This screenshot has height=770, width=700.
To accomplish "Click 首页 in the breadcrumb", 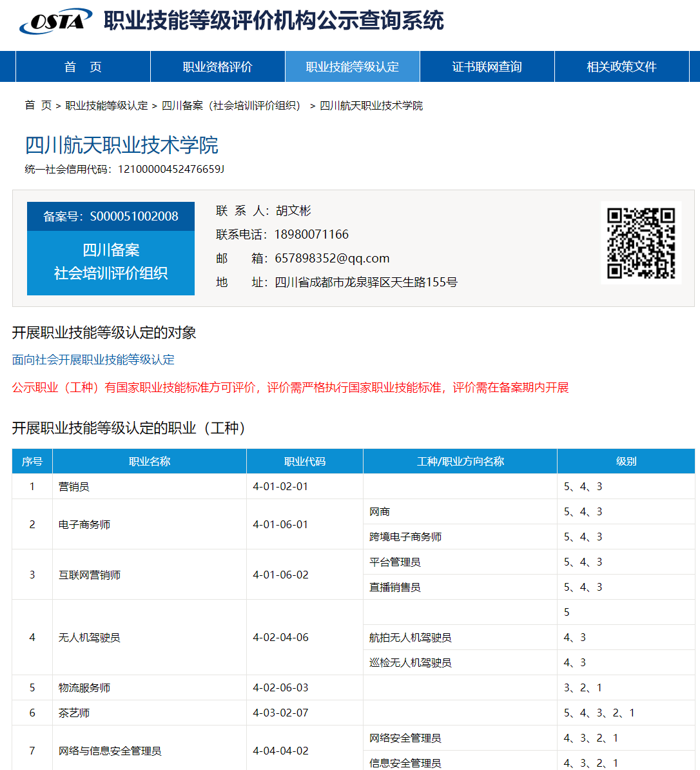I will click(x=38, y=106).
